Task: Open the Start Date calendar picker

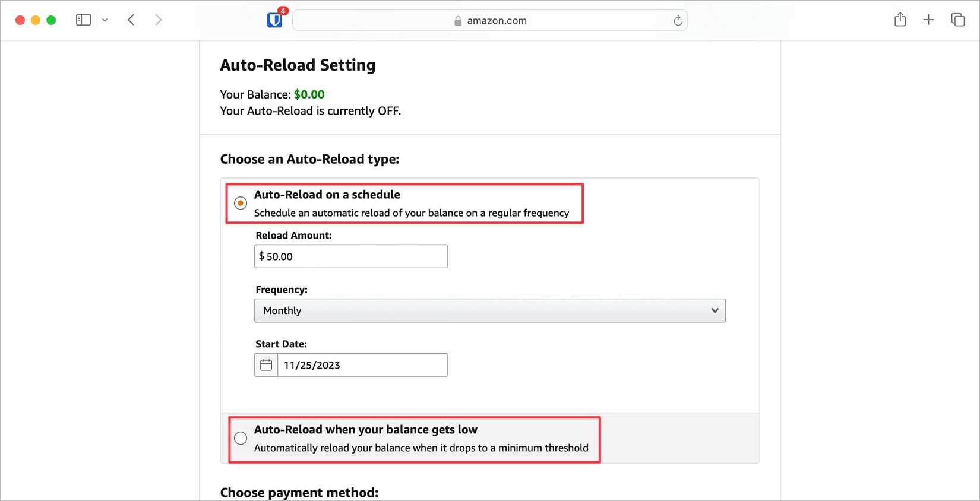Action: point(266,365)
